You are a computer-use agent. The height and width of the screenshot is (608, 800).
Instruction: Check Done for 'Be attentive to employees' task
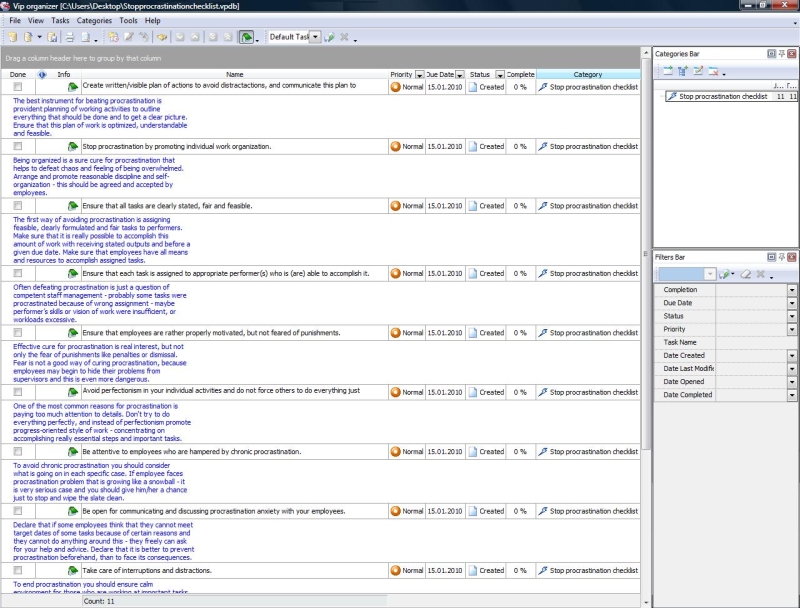pyautogui.click(x=18, y=451)
